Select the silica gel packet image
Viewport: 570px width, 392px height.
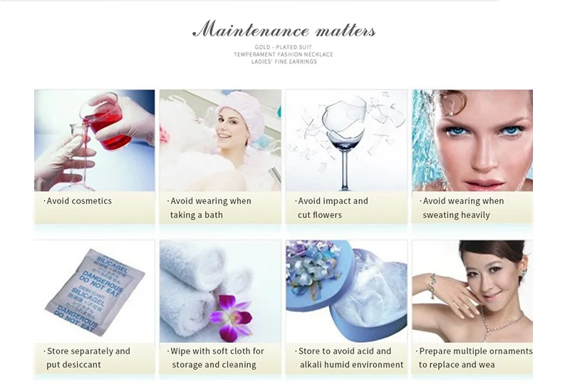[x=95, y=292]
